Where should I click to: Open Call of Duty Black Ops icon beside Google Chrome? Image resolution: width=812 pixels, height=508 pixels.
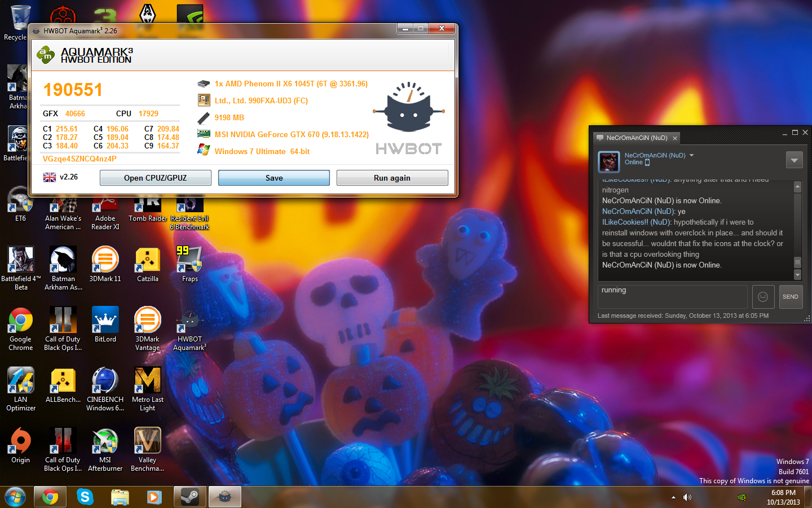[63, 330]
